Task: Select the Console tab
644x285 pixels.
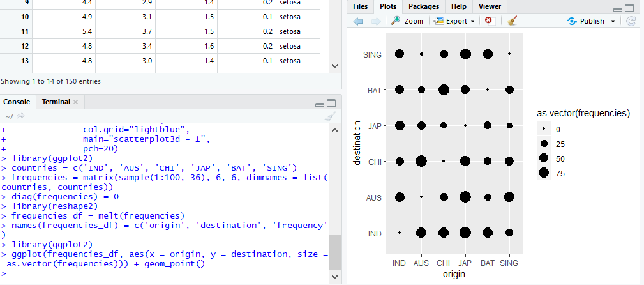Action: pos(17,102)
